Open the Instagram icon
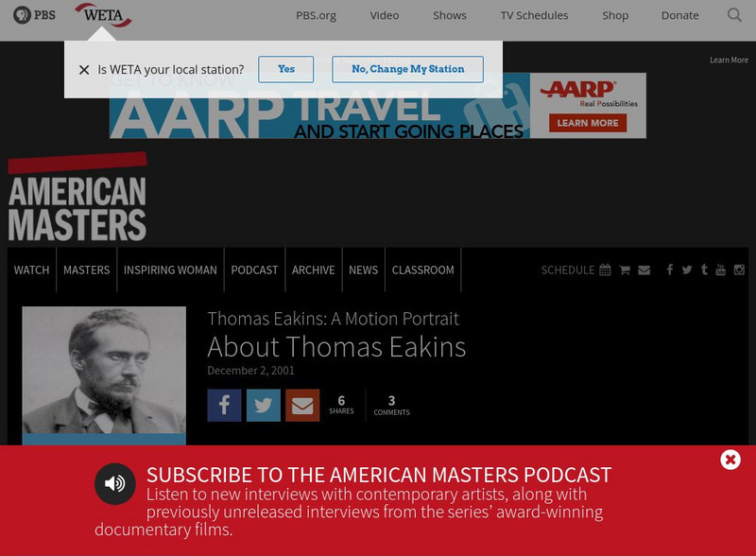The width and height of the screenshot is (756, 556). [739, 269]
